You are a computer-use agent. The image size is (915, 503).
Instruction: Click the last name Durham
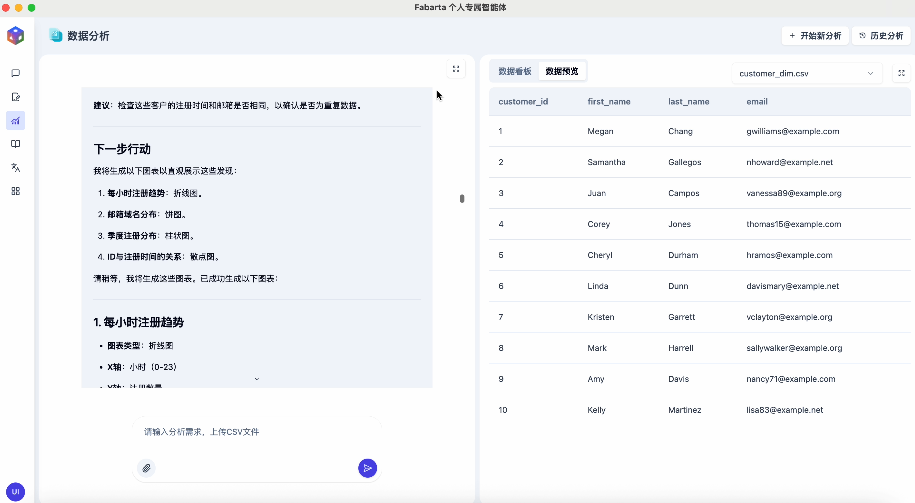coord(683,255)
